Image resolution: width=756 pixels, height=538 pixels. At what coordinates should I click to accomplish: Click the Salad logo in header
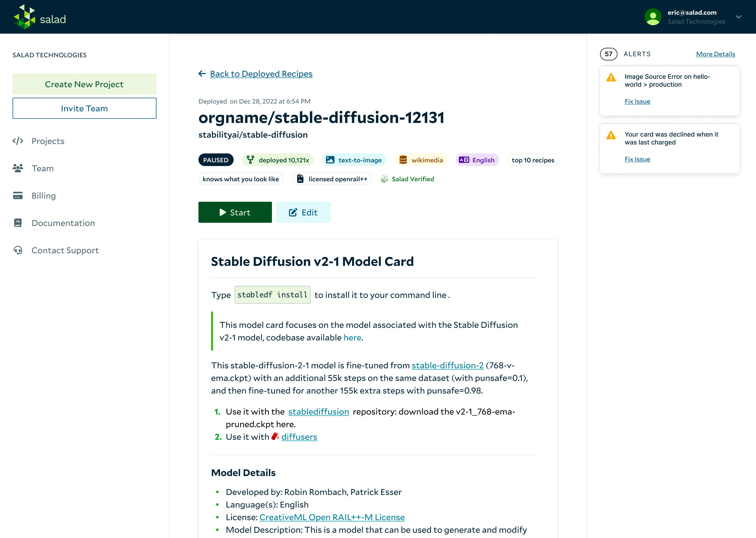point(39,17)
